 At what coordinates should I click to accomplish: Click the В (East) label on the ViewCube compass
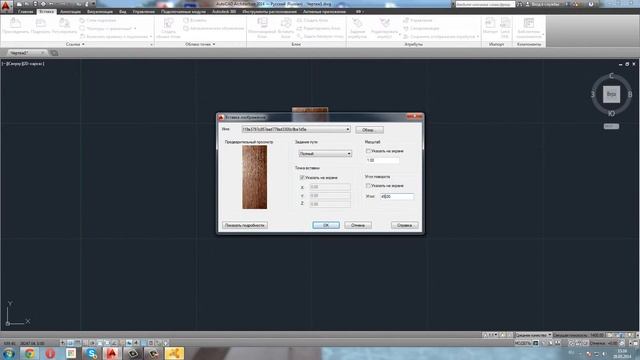coord(630,95)
